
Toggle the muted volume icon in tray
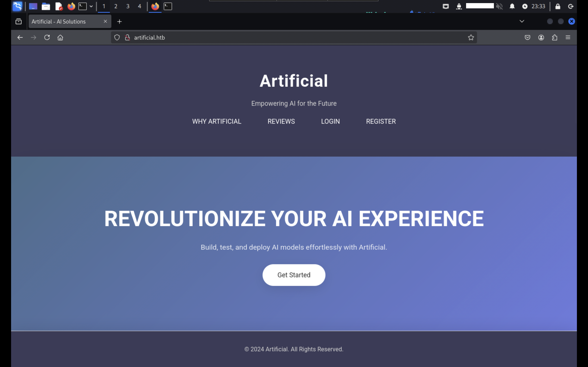[x=499, y=6]
